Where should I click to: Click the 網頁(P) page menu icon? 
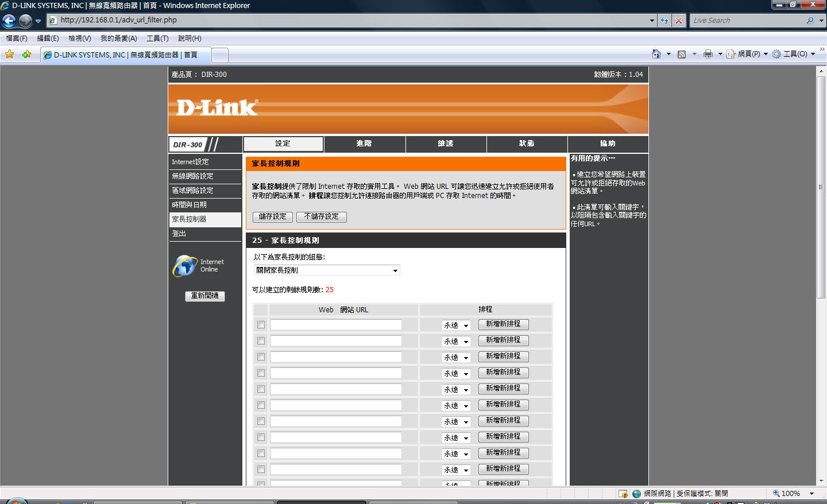731,54
